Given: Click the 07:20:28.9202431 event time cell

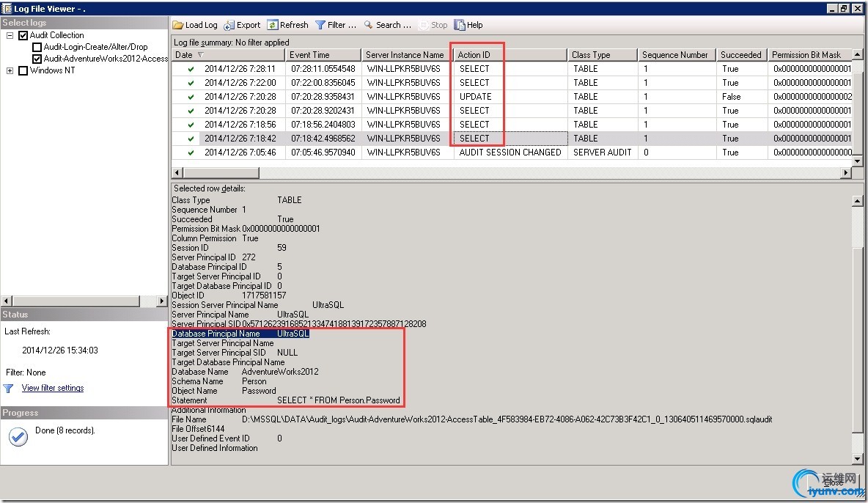Looking at the screenshot, I should (x=323, y=111).
